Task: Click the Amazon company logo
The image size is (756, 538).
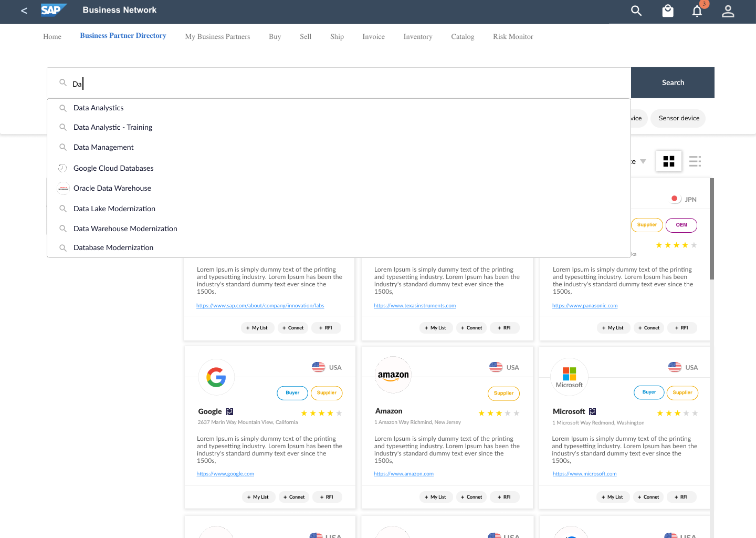Action: pos(393,375)
